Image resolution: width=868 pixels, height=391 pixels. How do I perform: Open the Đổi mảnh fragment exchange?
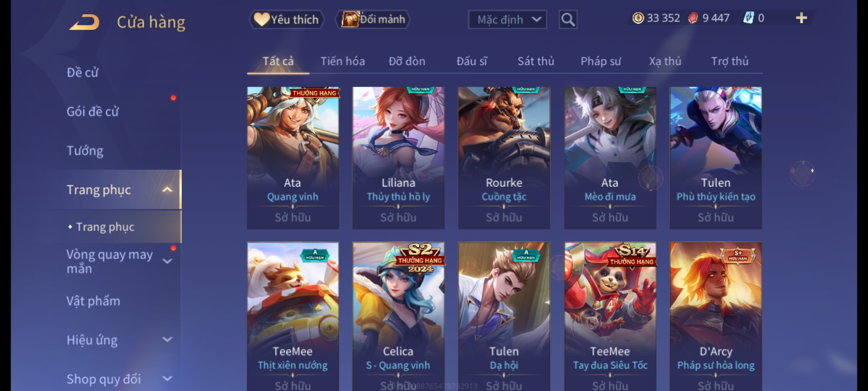coord(373,20)
